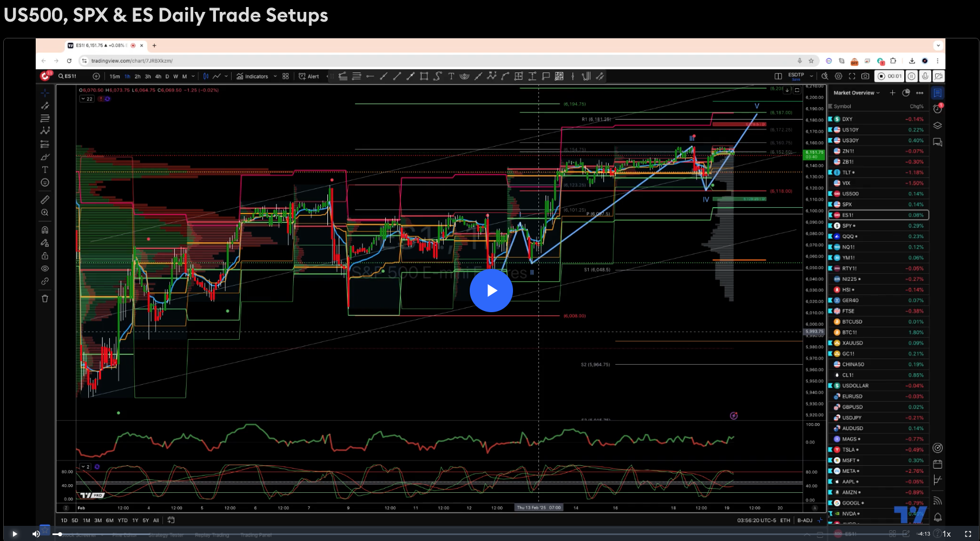Toggle magnet mode in left sidebar
The width and height of the screenshot is (980, 541).
pyautogui.click(x=45, y=230)
